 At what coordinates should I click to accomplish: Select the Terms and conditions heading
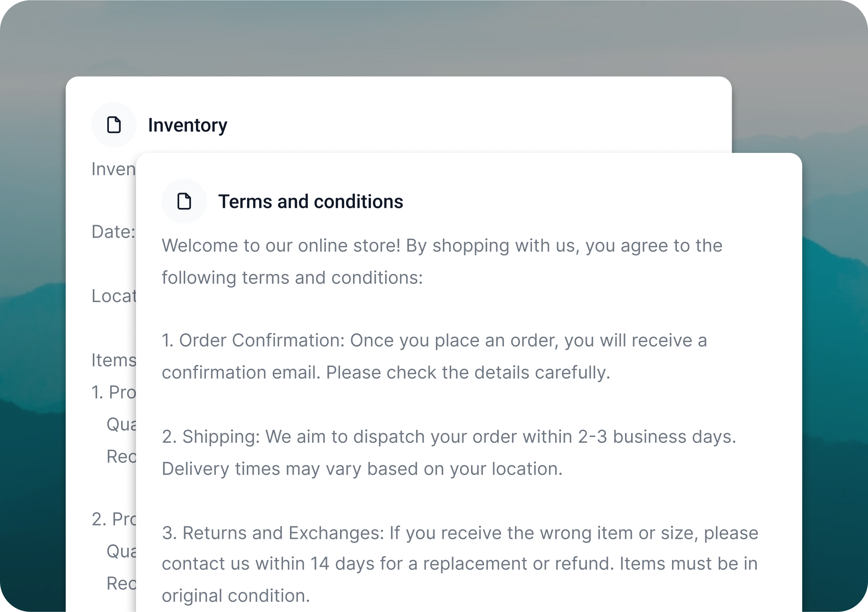pyautogui.click(x=311, y=201)
